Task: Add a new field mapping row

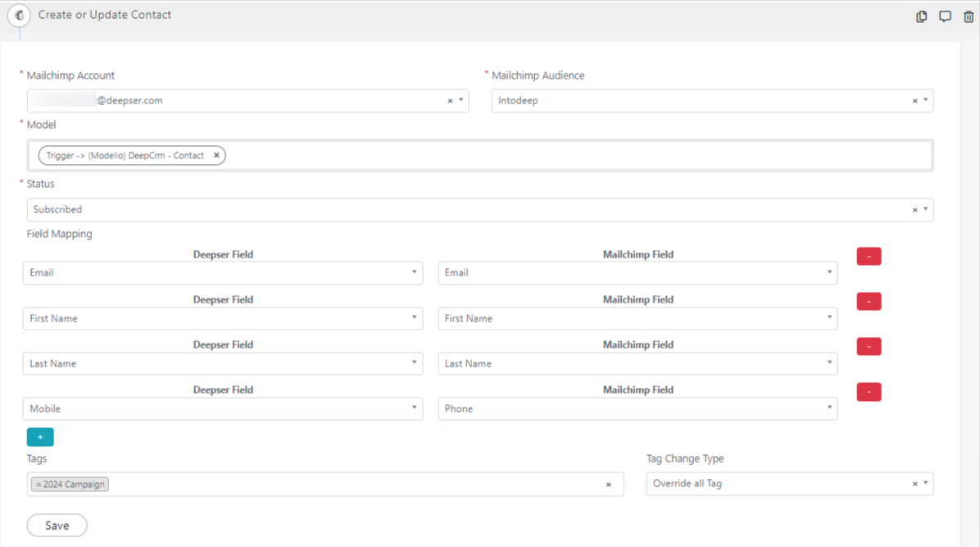Action: coord(40,437)
